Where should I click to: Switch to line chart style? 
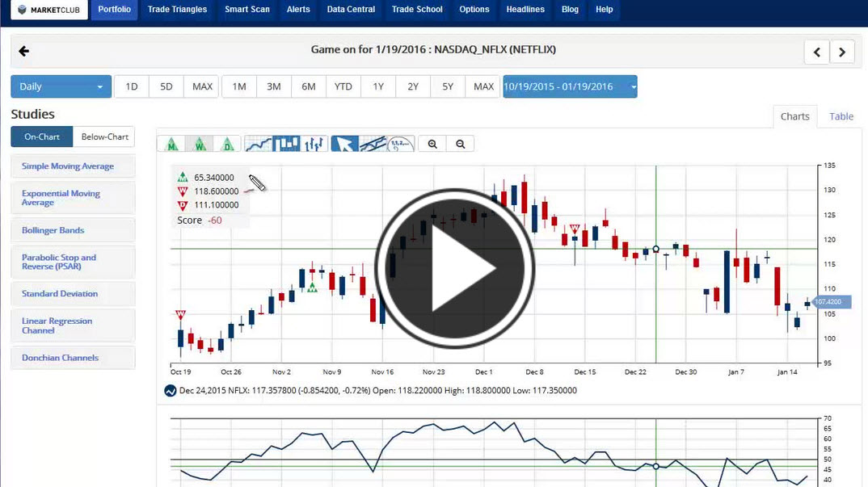(x=259, y=144)
